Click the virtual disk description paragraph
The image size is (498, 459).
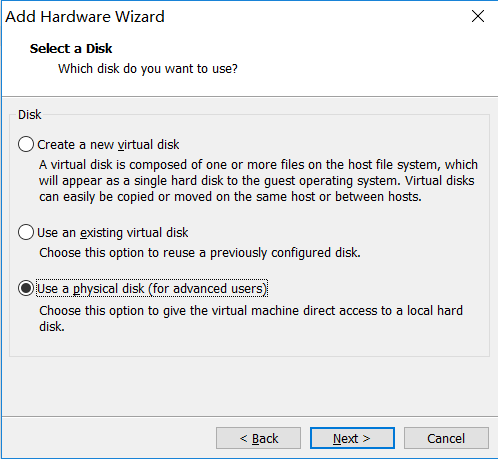258,181
